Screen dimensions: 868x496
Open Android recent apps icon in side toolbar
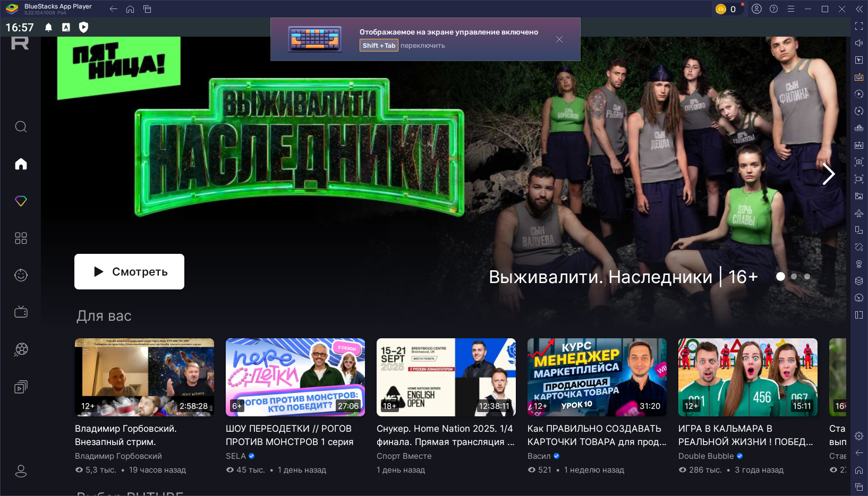click(859, 487)
